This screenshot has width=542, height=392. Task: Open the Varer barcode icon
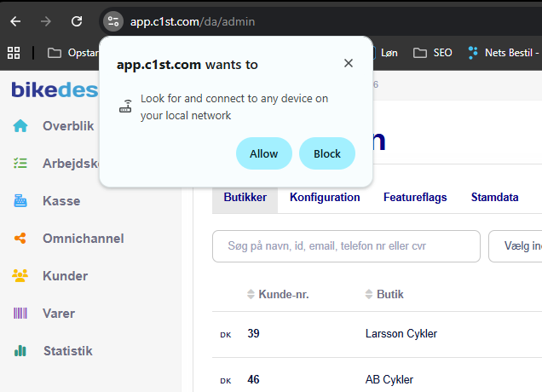(20, 314)
